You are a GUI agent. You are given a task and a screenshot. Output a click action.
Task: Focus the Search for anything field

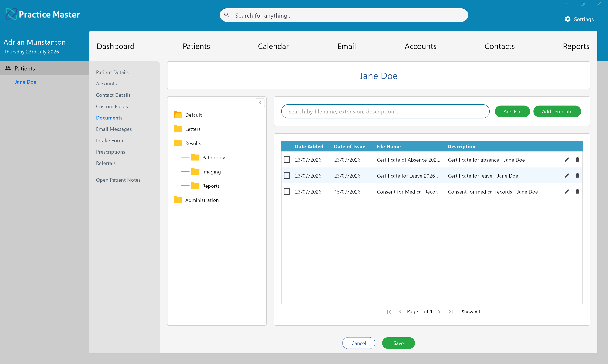coord(344,15)
